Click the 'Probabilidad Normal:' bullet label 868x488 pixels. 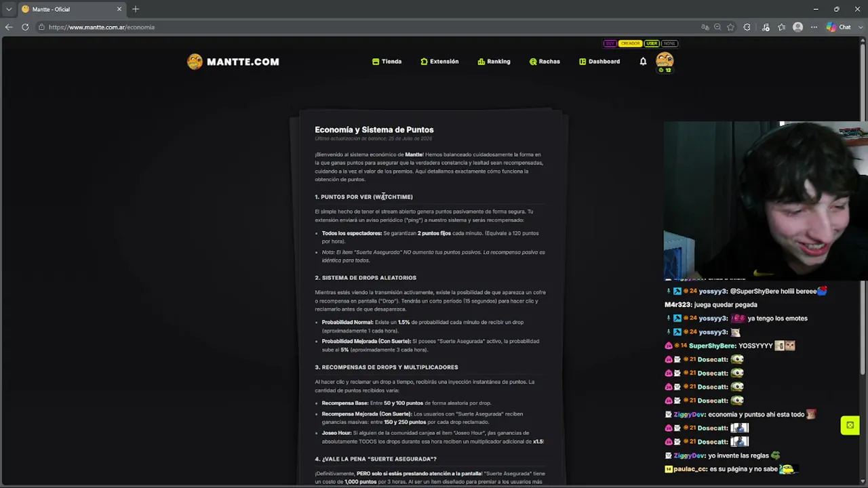pos(347,322)
